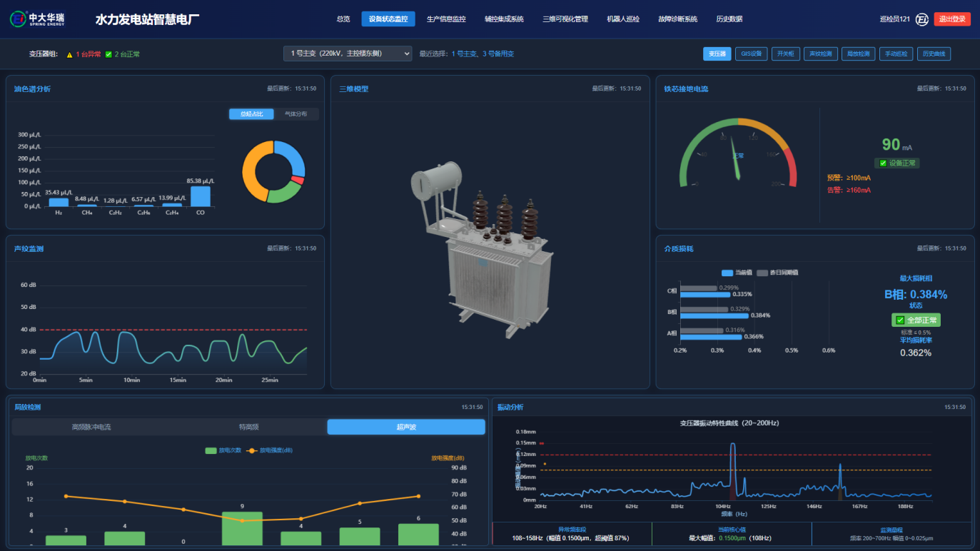Click the 退出登录 button

click(x=952, y=19)
